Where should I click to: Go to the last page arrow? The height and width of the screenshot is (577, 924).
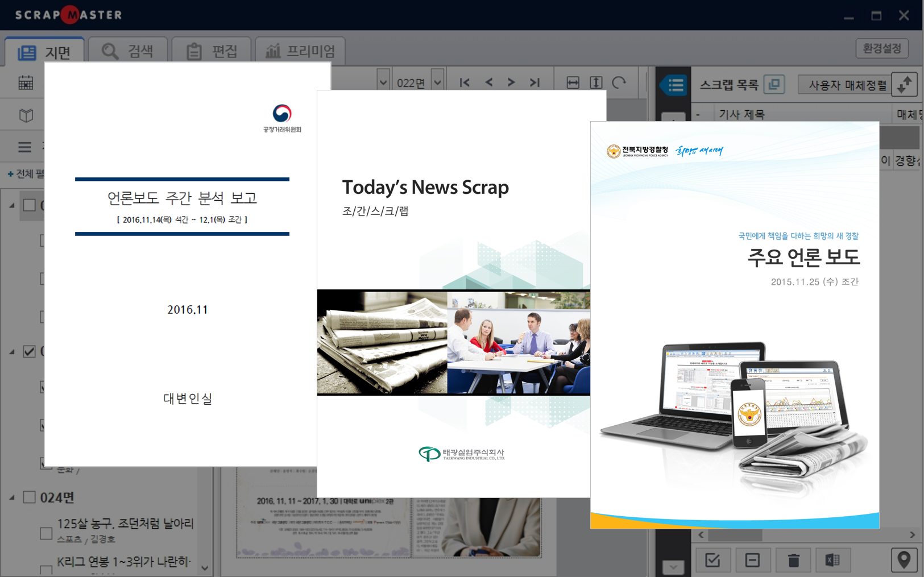(534, 82)
